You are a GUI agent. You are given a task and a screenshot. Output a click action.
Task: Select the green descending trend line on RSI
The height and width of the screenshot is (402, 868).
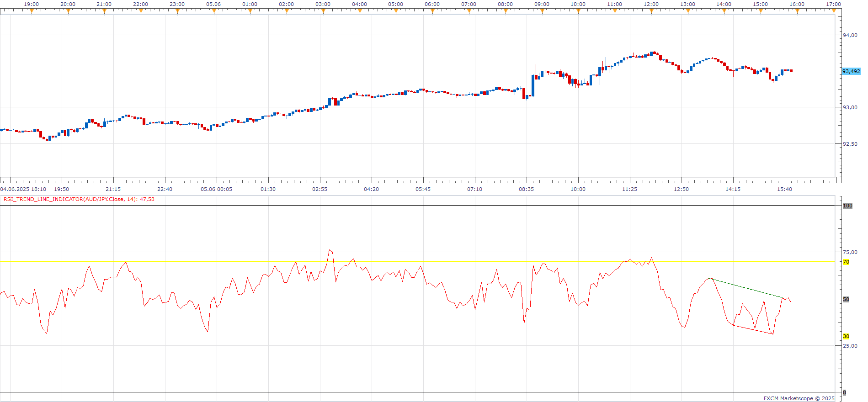tap(746, 288)
